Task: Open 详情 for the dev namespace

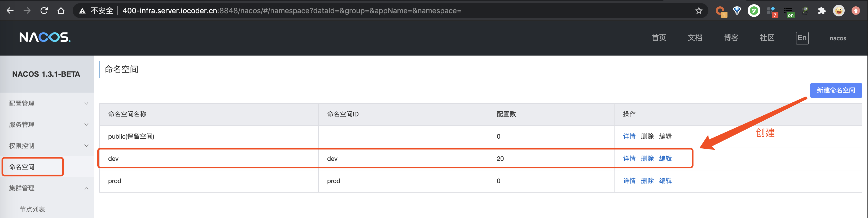Action: coord(629,158)
